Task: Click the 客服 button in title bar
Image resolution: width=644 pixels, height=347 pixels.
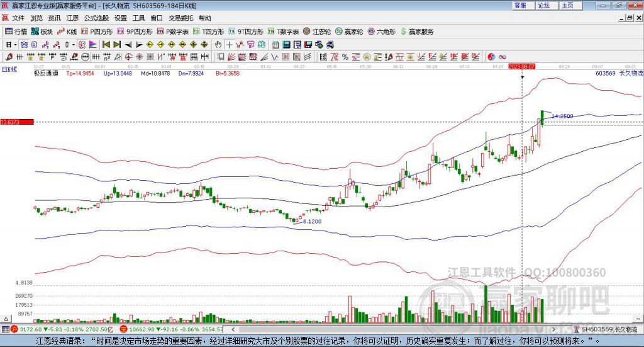Action: (x=523, y=5)
